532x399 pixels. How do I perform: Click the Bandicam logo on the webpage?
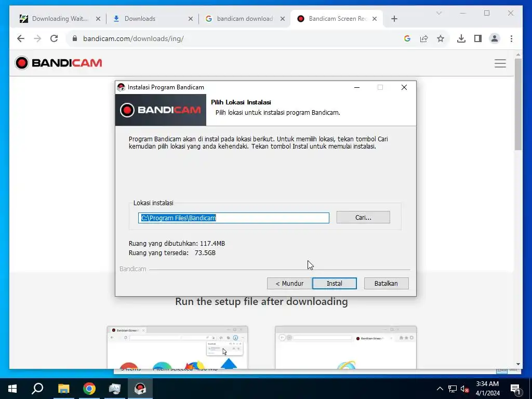tap(58, 63)
